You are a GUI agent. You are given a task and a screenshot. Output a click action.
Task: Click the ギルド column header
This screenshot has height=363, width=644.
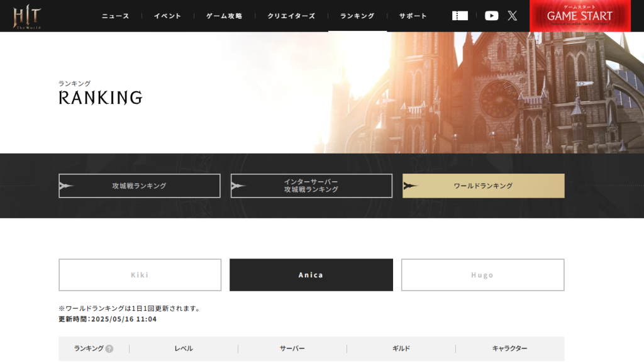(x=401, y=349)
